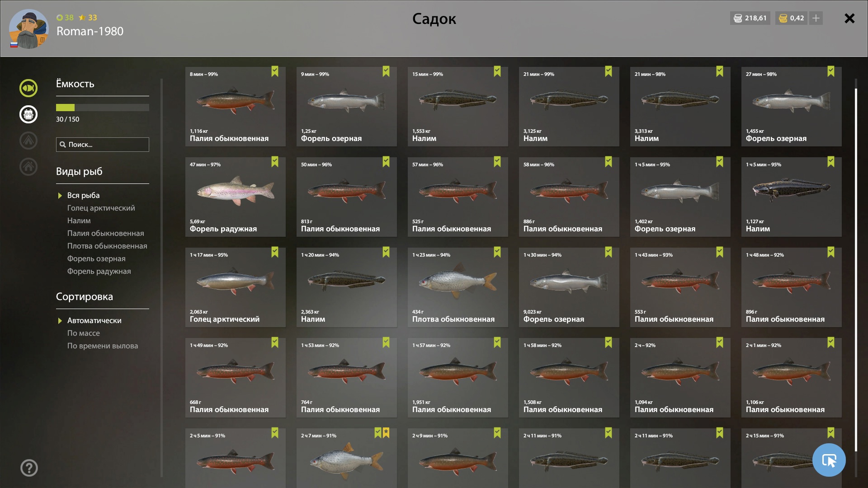Select Автоматически sorting option
Viewport: 868px width, 488px height.
click(x=94, y=320)
